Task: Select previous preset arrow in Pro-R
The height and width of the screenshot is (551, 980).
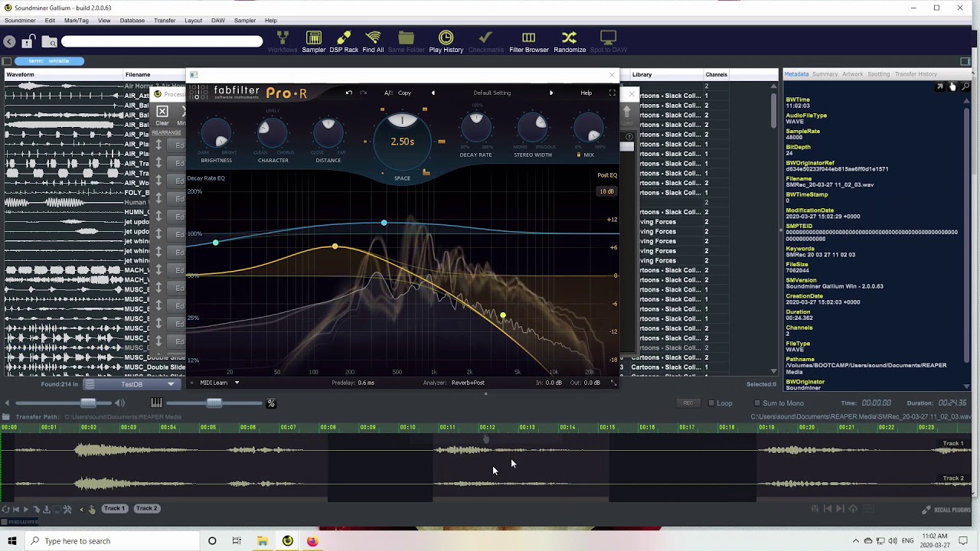Action: point(433,93)
